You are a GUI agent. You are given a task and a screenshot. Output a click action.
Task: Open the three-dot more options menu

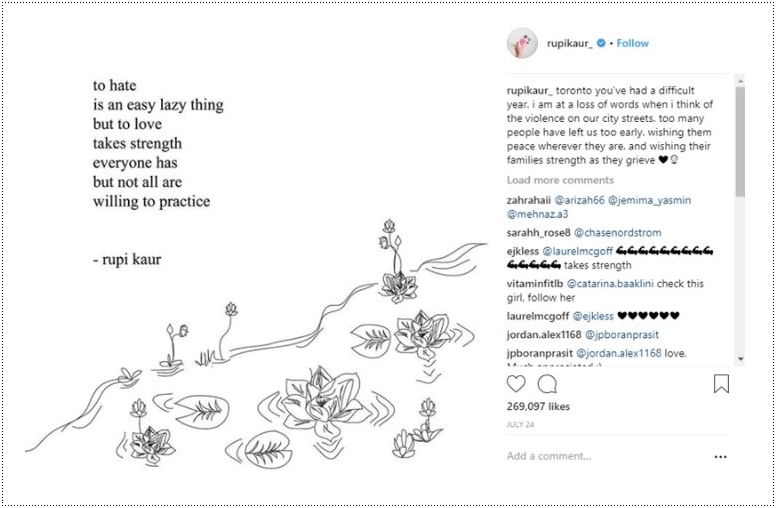(x=721, y=457)
